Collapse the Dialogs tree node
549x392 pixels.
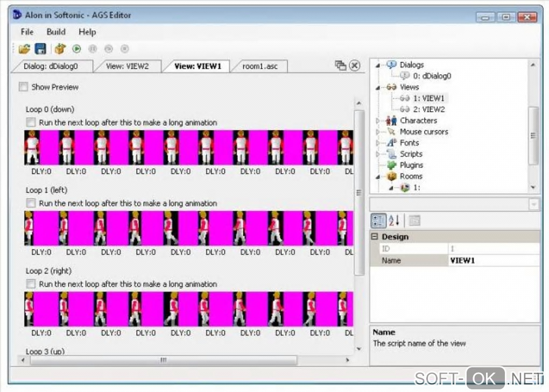coord(378,66)
